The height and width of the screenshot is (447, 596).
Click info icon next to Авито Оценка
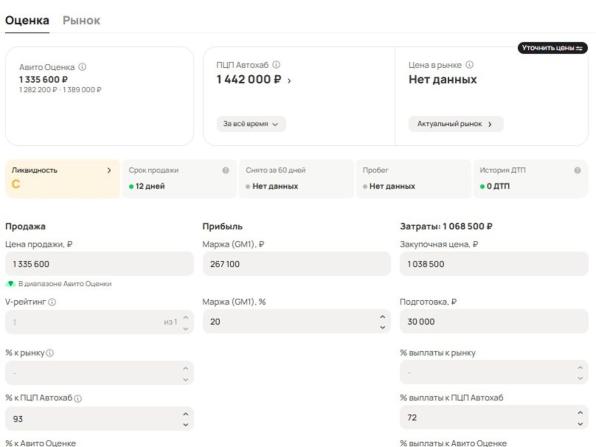tap(82, 67)
